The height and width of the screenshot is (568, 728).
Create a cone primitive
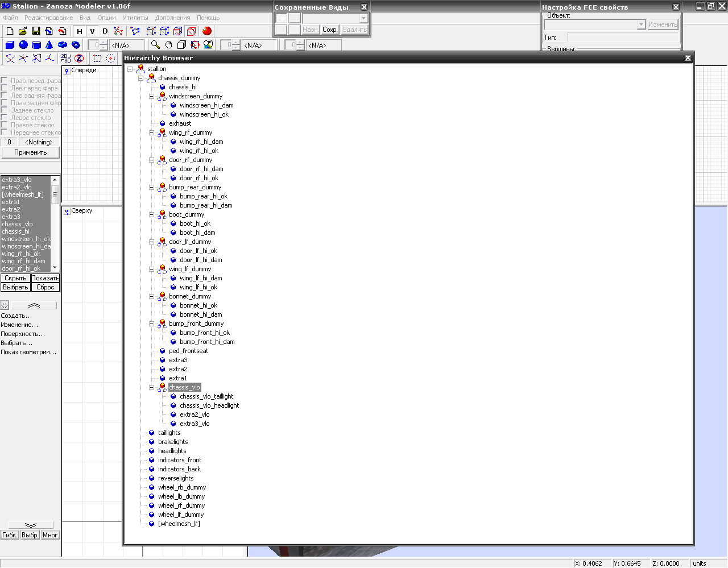(x=49, y=45)
